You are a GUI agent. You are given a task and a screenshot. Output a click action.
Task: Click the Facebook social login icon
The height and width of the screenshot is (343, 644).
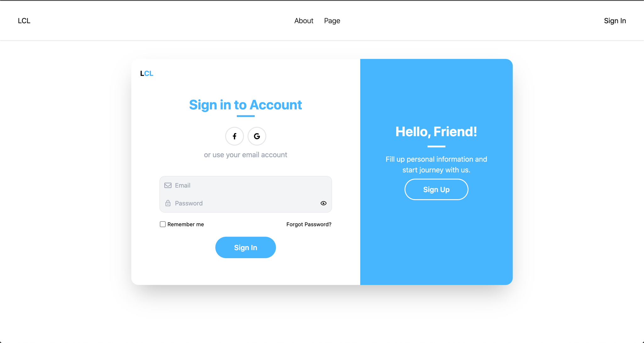[x=234, y=136]
